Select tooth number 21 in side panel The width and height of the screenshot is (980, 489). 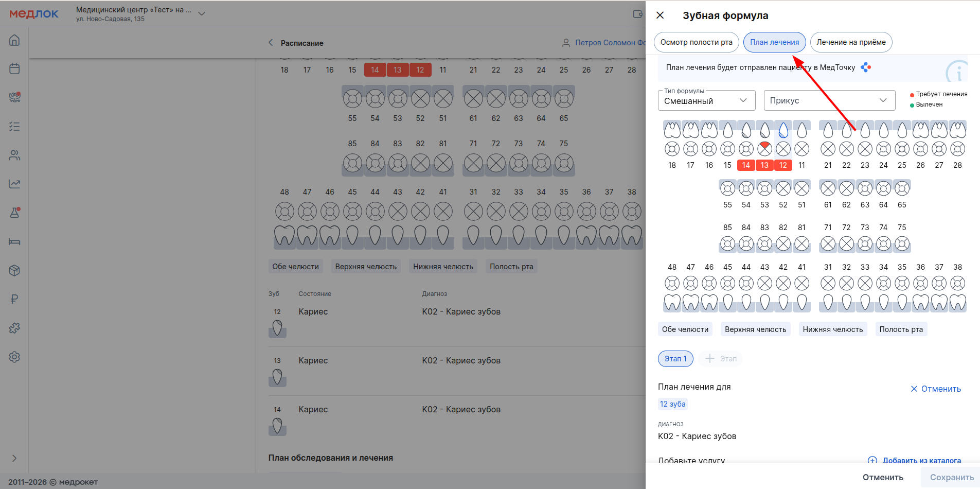coord(828,165)
